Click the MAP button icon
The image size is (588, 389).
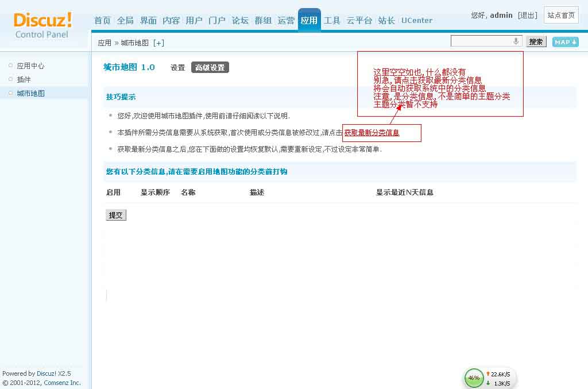pos(565,42)
